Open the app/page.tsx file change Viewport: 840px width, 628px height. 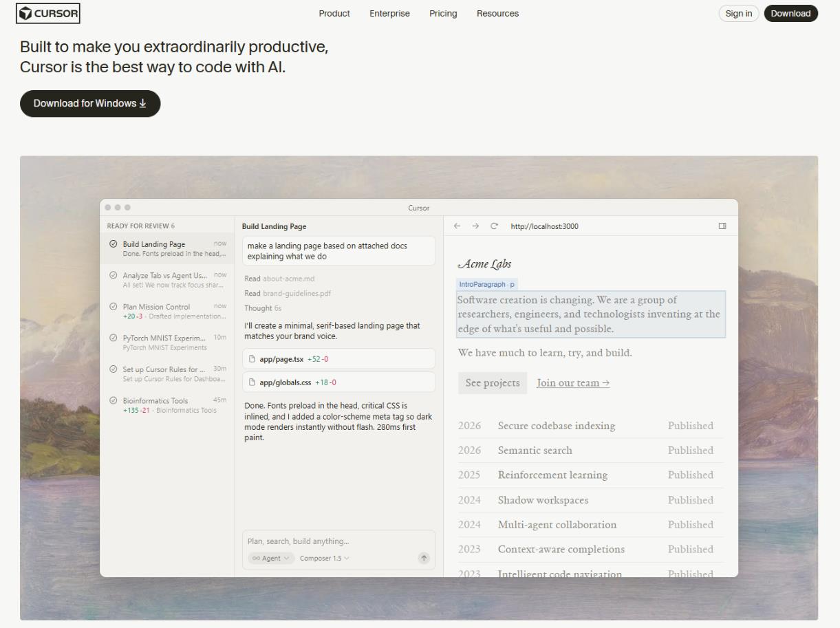338,359
